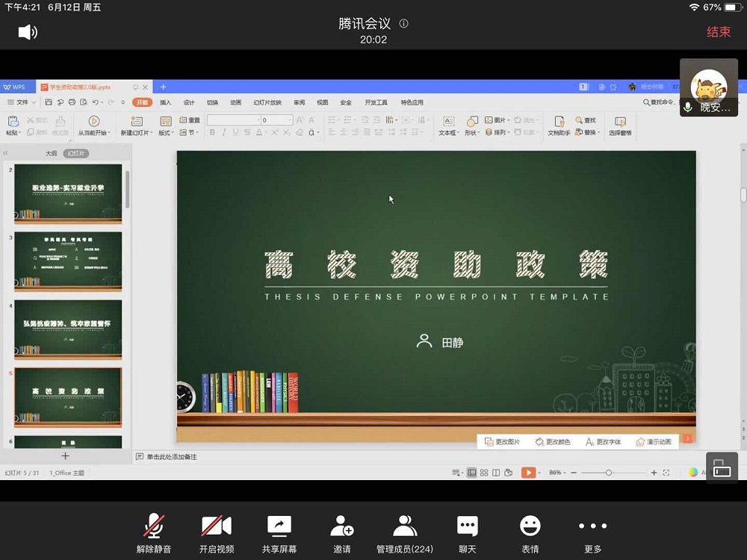
Task: Switch to the 插入 ribbon tab
Action: (166, 102)
